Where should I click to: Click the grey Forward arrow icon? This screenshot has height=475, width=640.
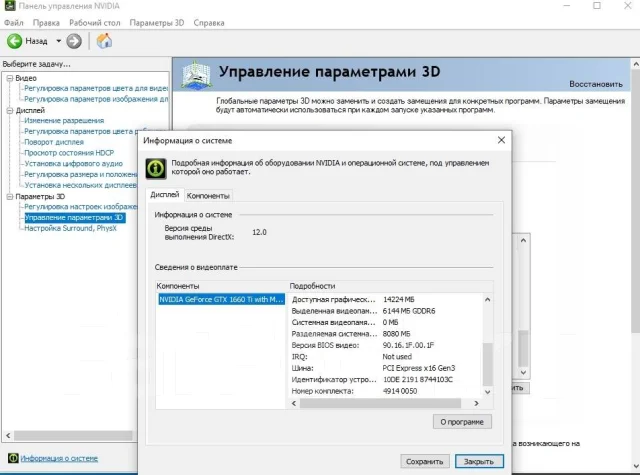pyautogui.click(x=74, y=41)
